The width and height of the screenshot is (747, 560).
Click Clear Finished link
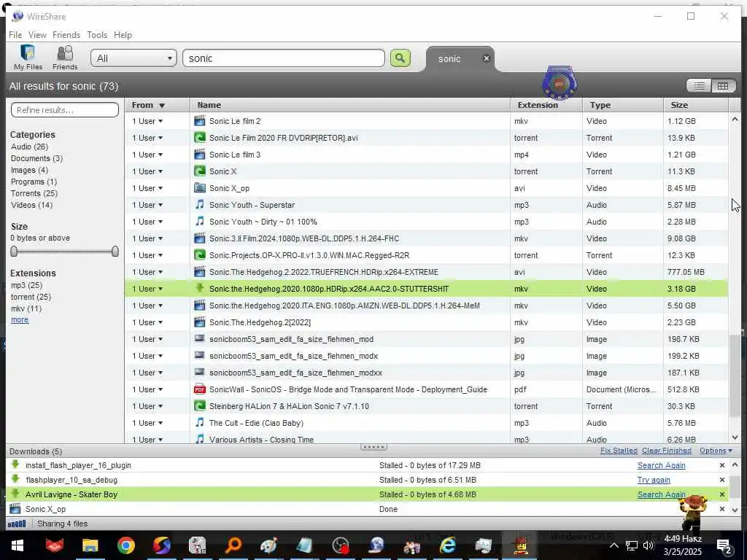[666, 451]
